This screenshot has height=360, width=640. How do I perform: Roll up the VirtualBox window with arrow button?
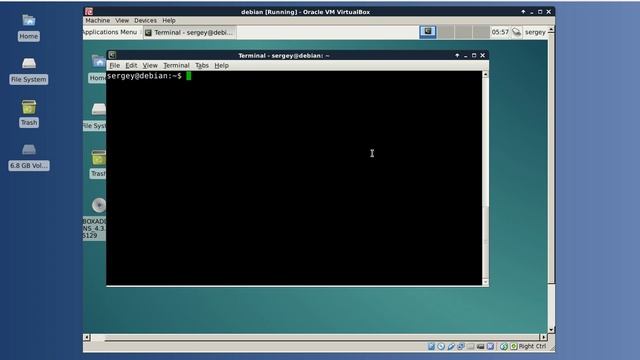(x=523, y=12)
